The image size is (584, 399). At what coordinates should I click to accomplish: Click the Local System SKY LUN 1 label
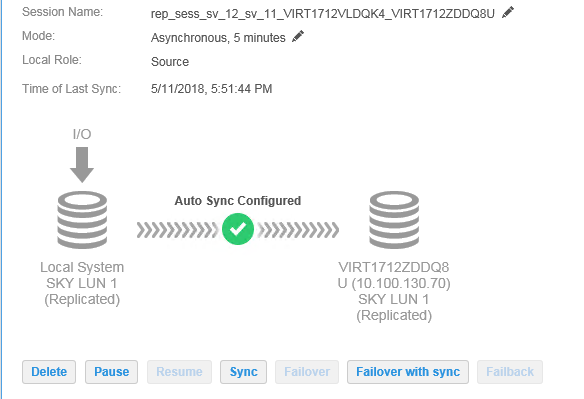[x=82, y=283]
